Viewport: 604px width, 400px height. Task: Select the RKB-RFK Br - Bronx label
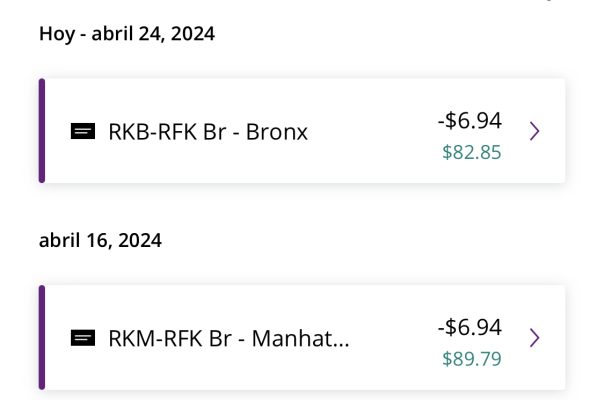(208, 132)
